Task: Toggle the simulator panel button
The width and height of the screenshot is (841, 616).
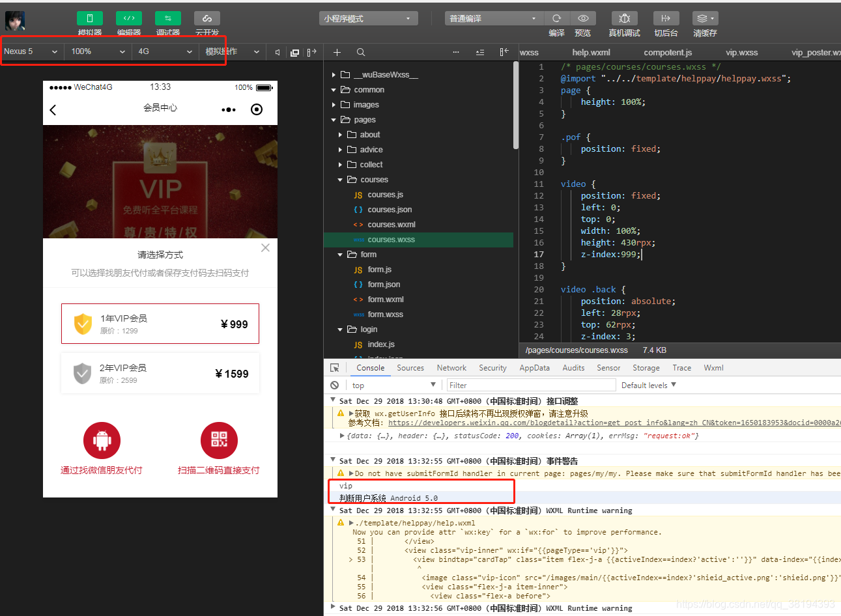Action: click(x=90, y=18)
